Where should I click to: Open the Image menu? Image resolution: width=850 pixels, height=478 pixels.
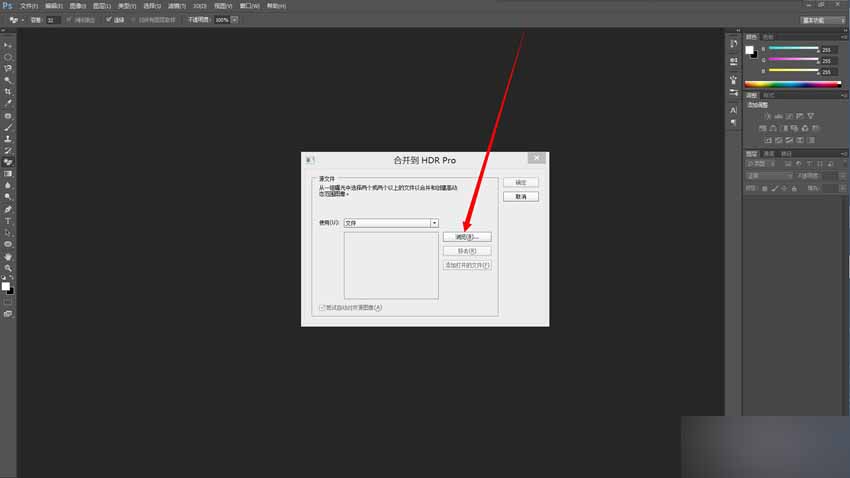pyautogui.click(x=78, y=6)
